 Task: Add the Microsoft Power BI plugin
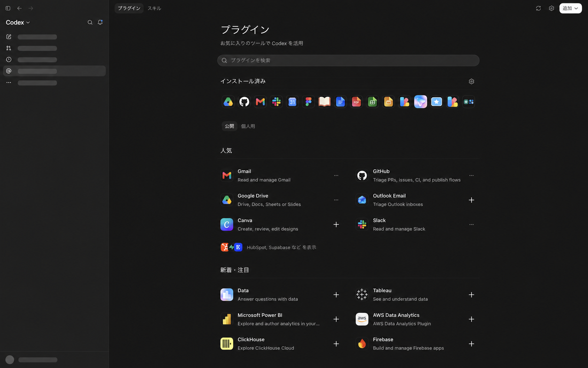coord(336,319)
